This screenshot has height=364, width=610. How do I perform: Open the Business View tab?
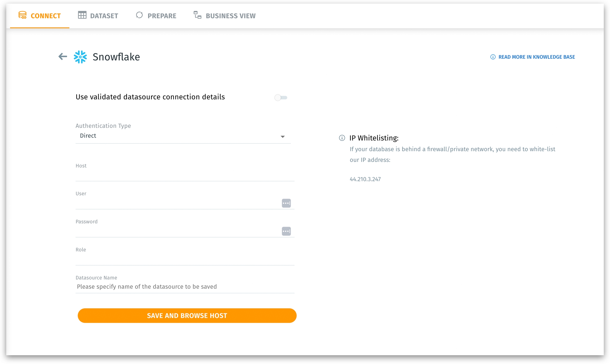pos(230,16)
